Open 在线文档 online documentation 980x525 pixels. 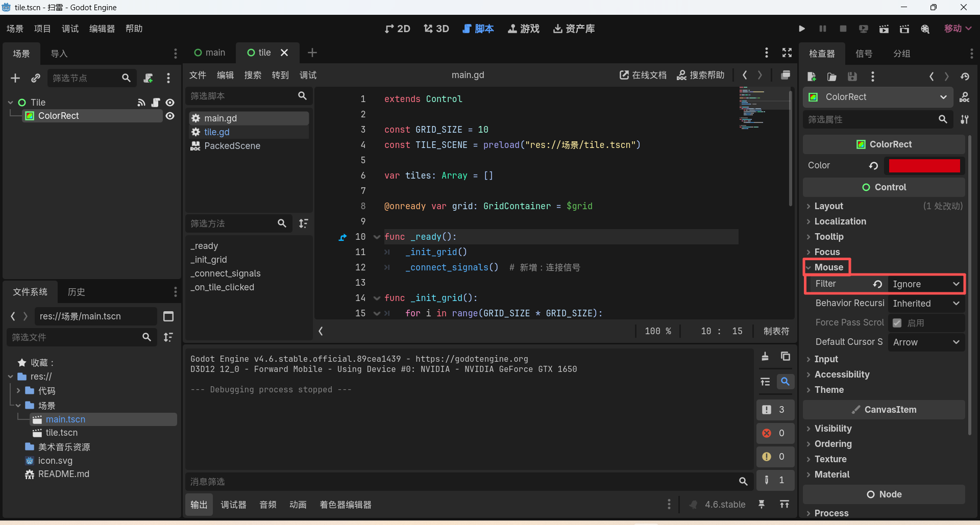643,75
